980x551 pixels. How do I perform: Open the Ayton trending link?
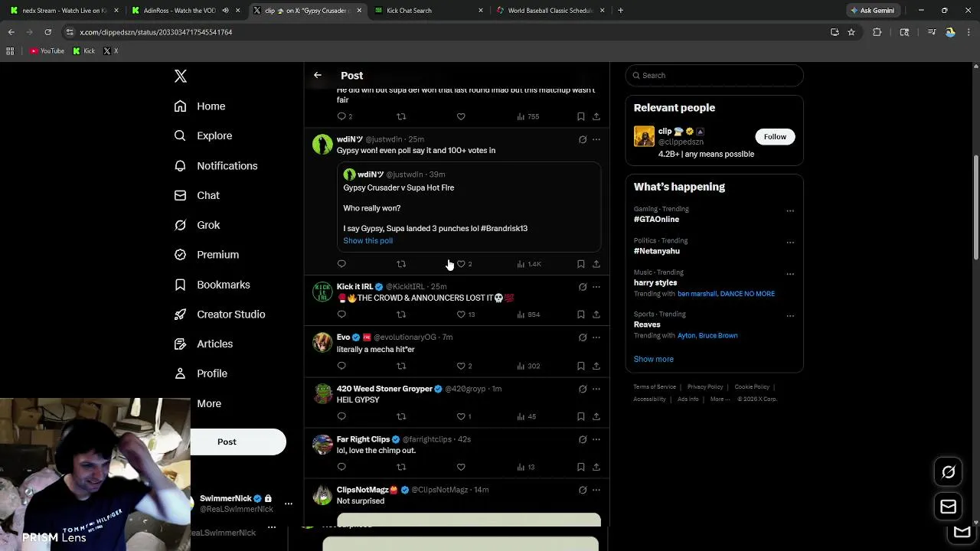tap(687, 336)
